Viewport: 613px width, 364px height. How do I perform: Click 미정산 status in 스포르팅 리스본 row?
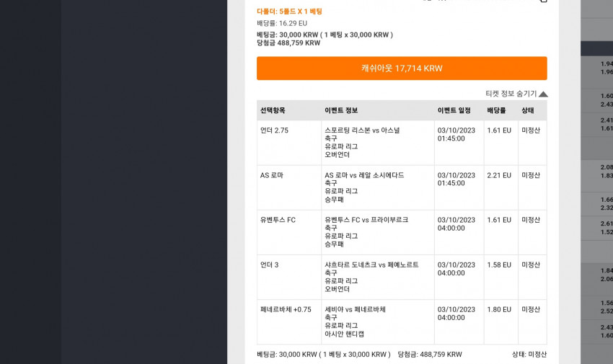click(531, 130)
